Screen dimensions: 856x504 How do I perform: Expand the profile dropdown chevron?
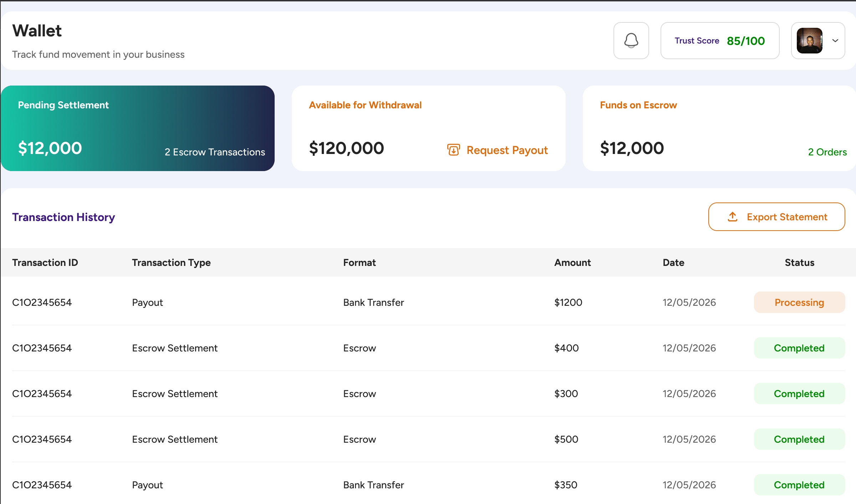pos(835,41)
